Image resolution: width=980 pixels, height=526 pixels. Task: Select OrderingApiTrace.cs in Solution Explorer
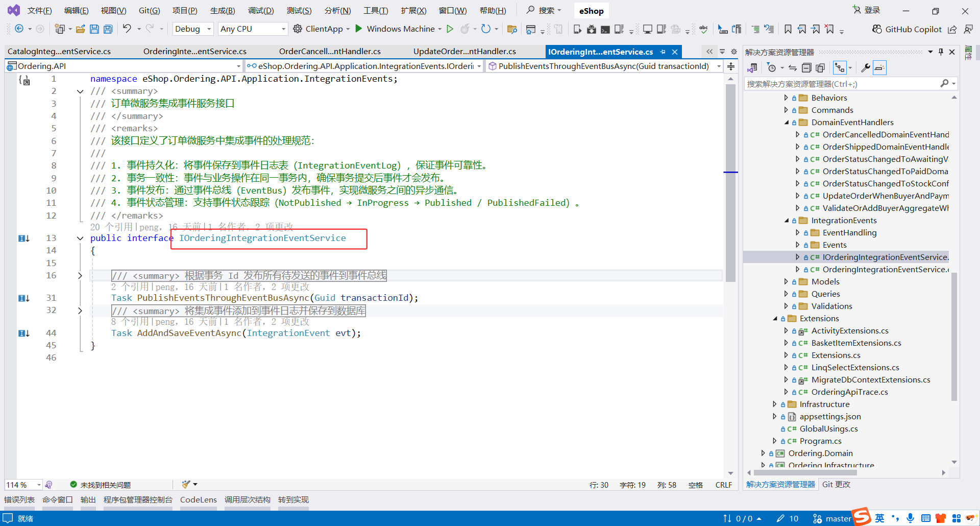coord(849,392)
